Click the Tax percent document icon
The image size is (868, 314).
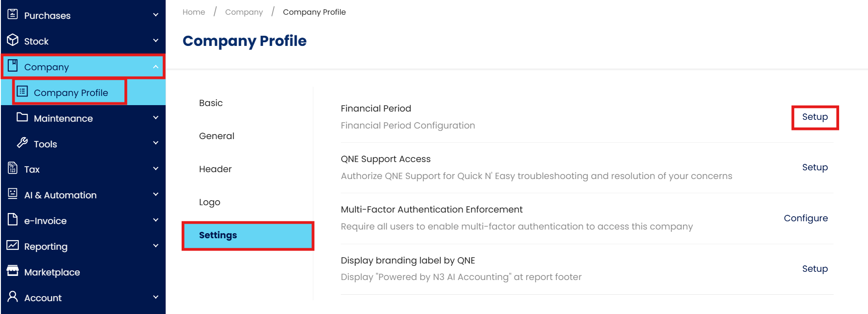pos(13,168)
